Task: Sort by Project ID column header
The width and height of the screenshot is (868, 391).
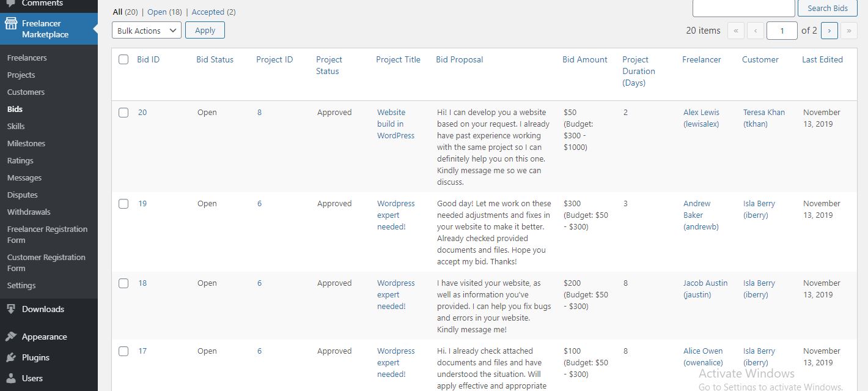Action: point(274,59)
